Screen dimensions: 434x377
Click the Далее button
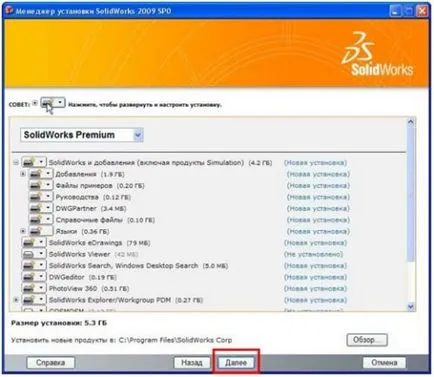coord(236,362)
